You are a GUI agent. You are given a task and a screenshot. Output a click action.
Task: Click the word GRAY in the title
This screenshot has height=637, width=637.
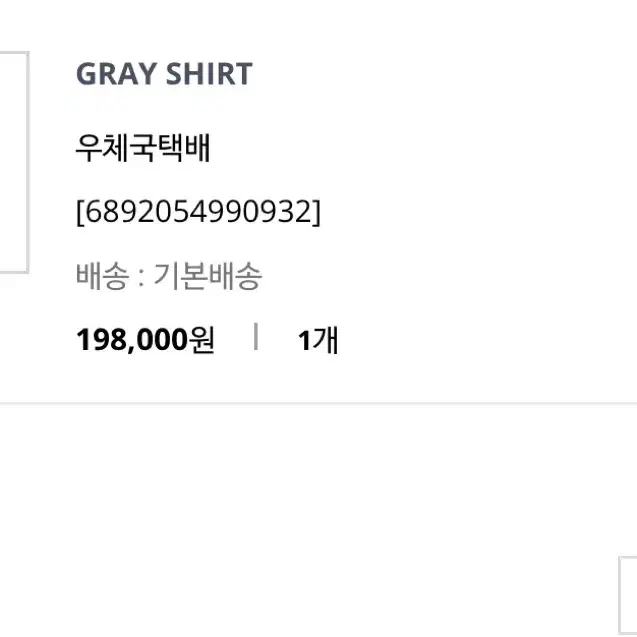[x=117, y=74]
